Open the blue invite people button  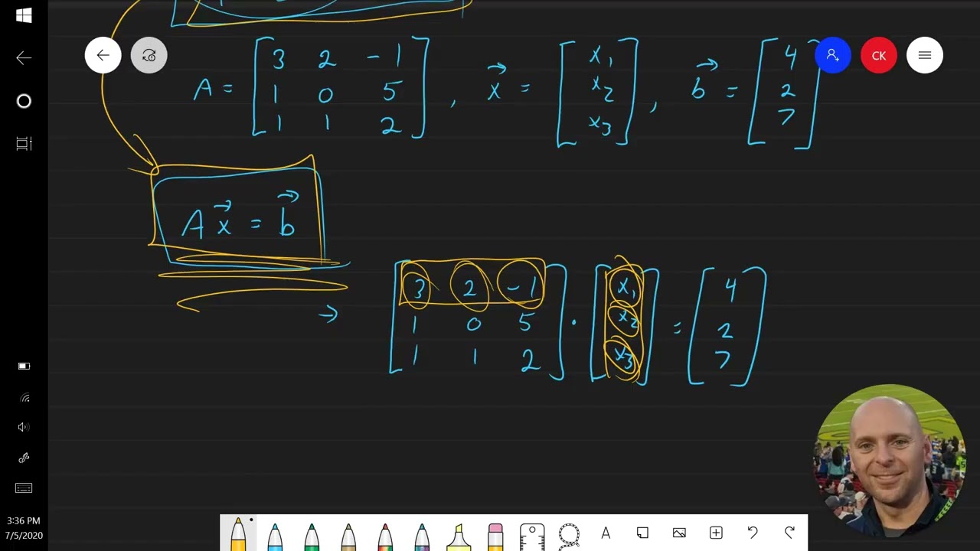click(x=833, y=55)
